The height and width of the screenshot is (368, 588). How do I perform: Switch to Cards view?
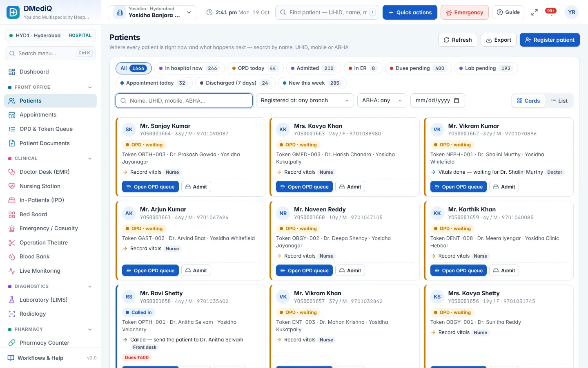coord(528,101)
